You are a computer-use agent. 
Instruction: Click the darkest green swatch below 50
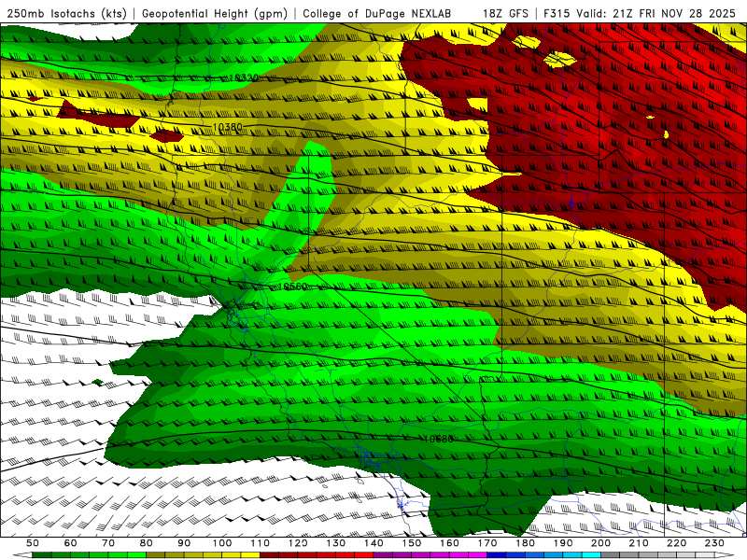[x=42, y=555]
